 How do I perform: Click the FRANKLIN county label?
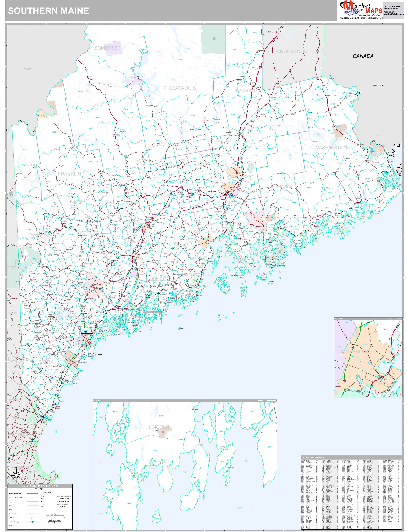tap(69, 174)
